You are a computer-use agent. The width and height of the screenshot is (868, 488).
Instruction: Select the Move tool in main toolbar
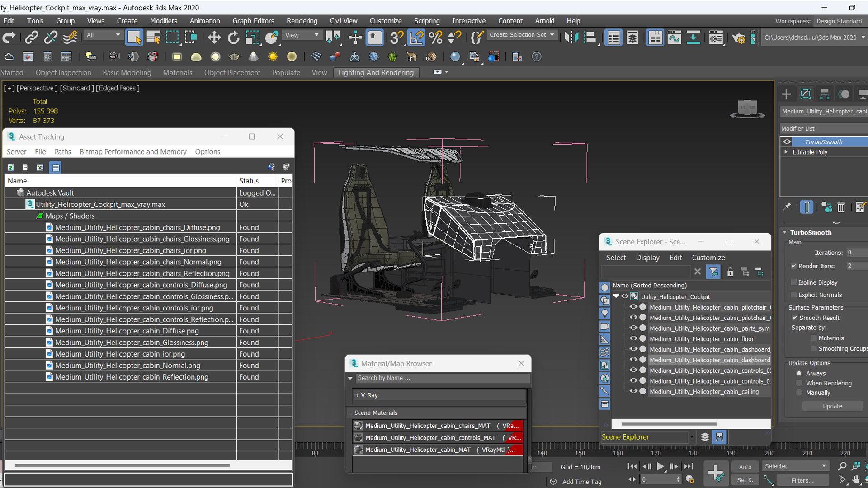coord(214,38)
